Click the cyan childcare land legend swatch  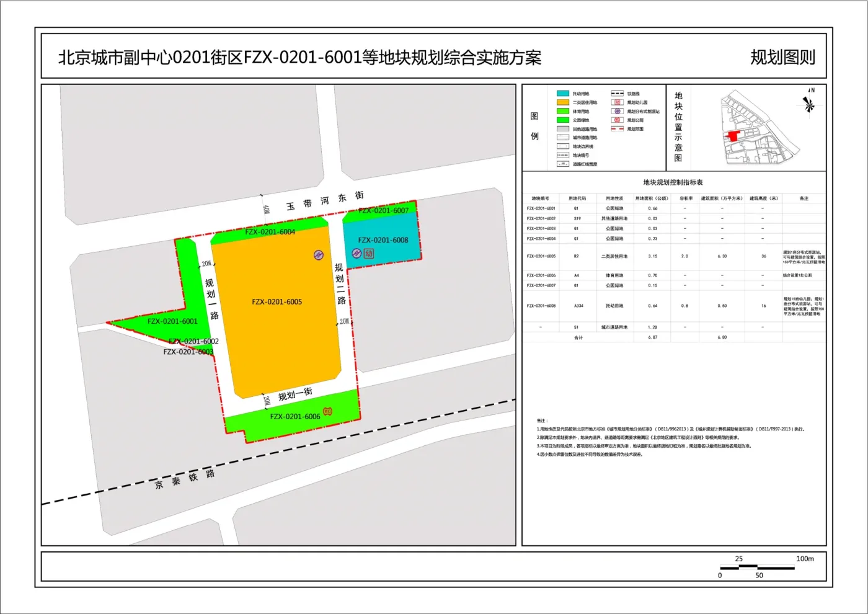(562, 94)
